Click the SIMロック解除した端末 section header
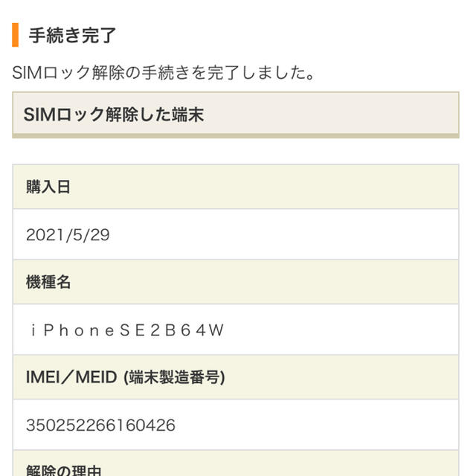This screenshot has height=476, width=476. click(236, 115)
